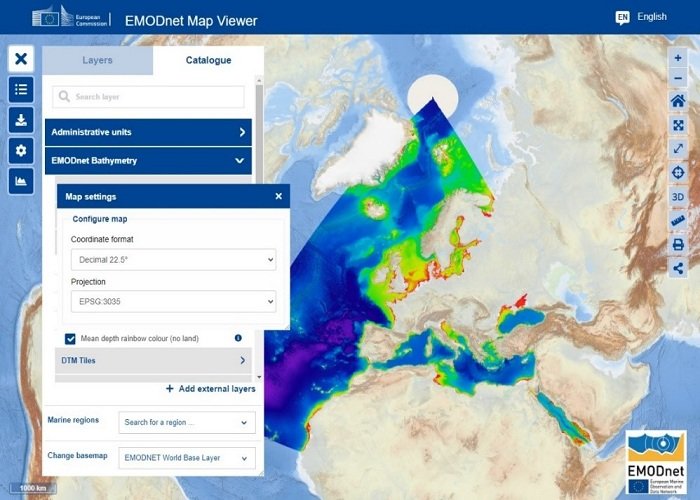Change language via English label
The width and height of the screenshot is (700, 500).
(652, 17)
